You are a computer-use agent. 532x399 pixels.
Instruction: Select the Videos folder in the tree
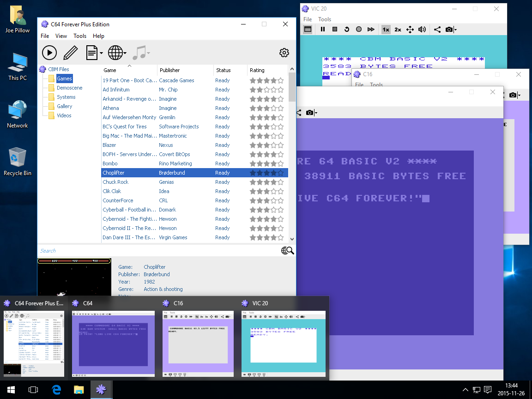coord(64,115)
